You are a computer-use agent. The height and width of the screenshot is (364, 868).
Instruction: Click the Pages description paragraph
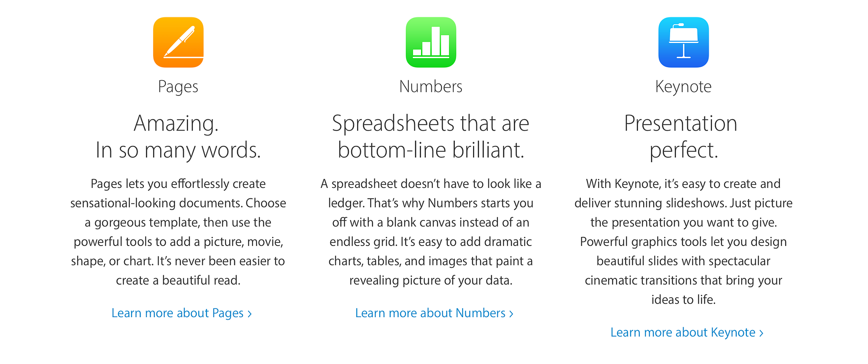point(178,232)
